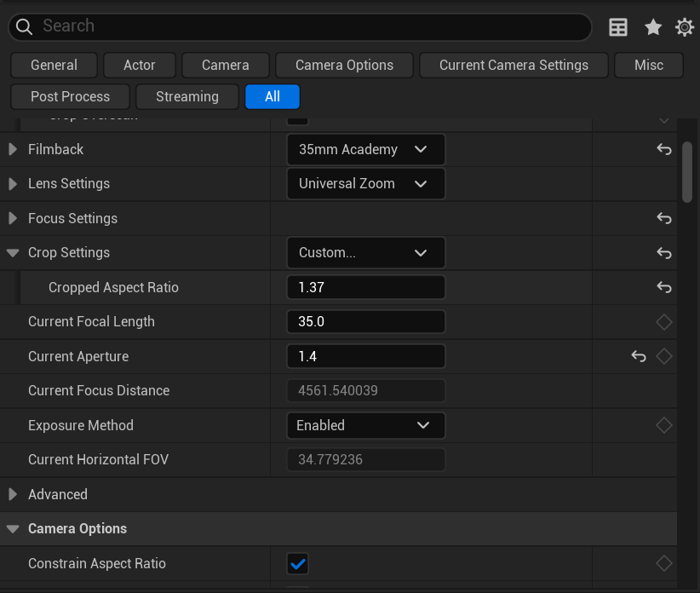This screenshot has height=593, width=700.
Task: Reset Cropped Aspect Ratio to default
Action: pos(664,287)
